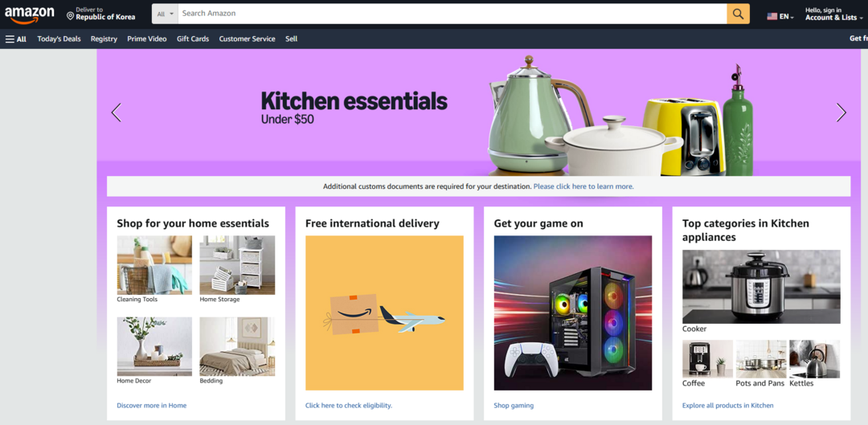Open Gift Cards in navigation bar
Image resolution: width=868 pixels, height=425 pixels.
[193, 39]
